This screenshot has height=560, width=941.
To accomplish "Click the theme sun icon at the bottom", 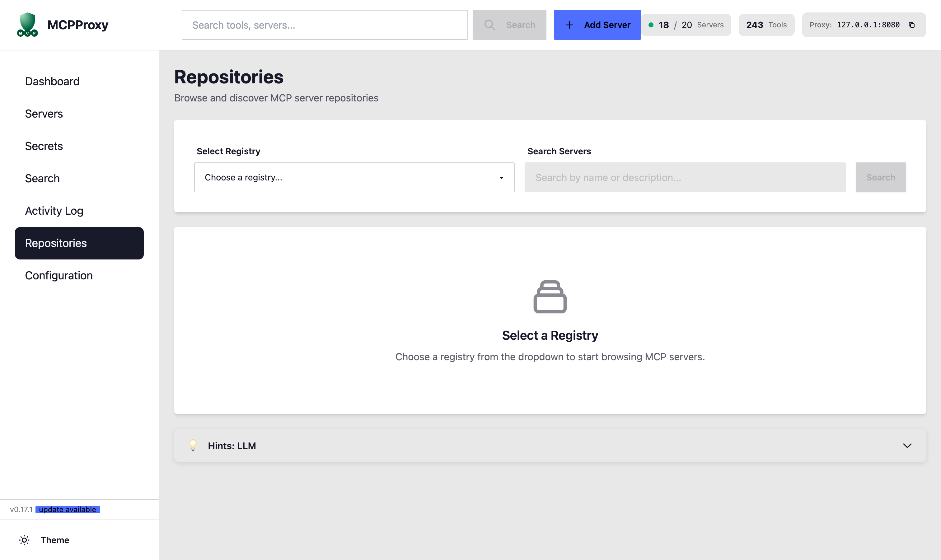I will click(24, 540).
